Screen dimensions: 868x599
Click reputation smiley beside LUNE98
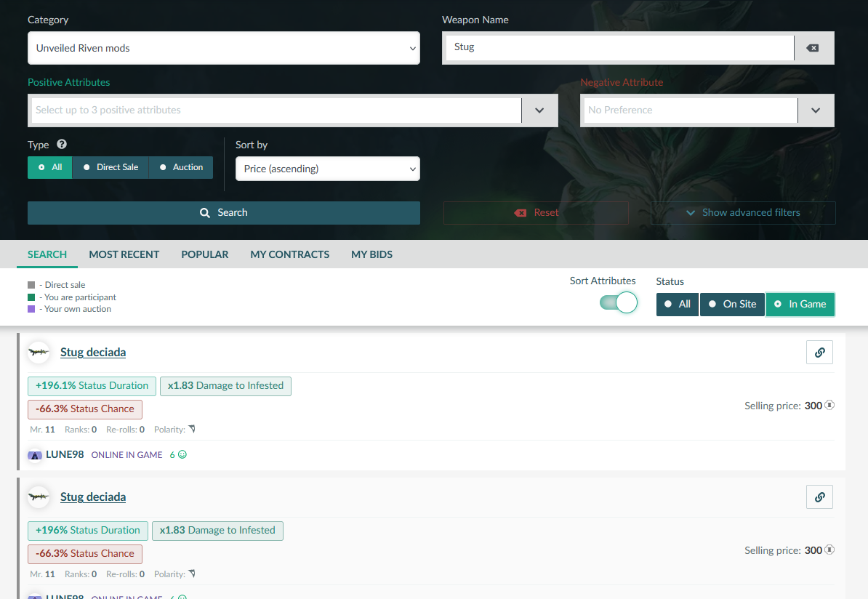click(x=182, y=454)
